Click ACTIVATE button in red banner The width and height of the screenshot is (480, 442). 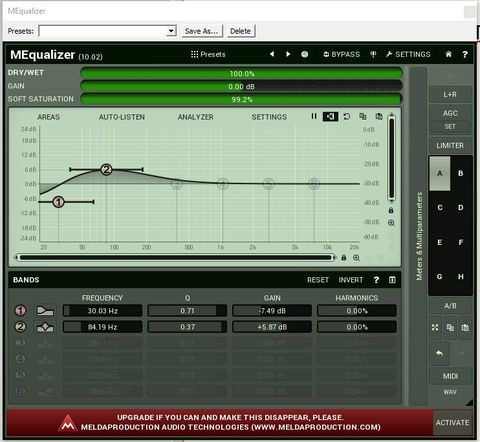[x=452, y=423]
